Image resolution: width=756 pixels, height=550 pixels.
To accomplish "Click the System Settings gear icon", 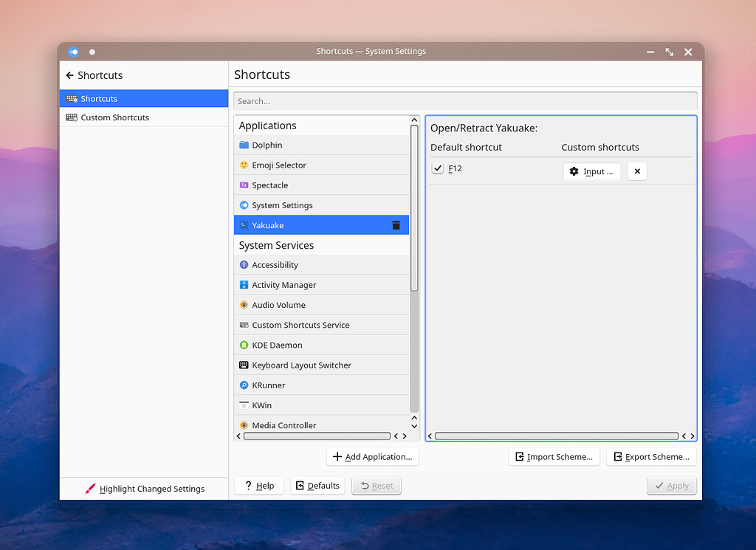I will (244, 204).
